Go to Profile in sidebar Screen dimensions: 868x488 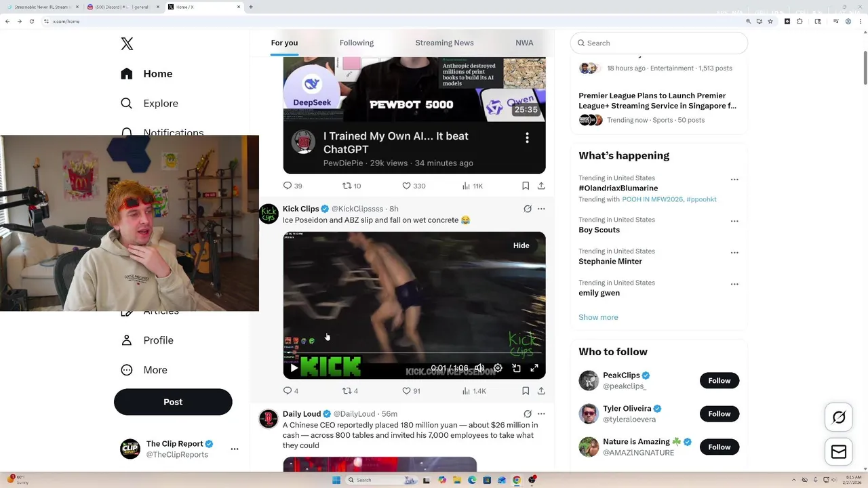[x=146, y=340]
